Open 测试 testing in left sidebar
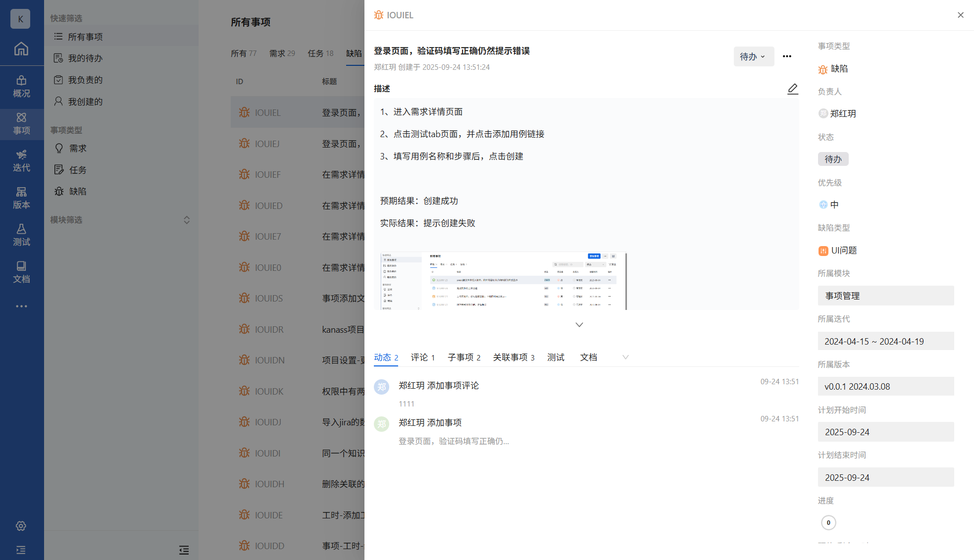The height and width of the screenshot is (560, 974). click(21, 235)
